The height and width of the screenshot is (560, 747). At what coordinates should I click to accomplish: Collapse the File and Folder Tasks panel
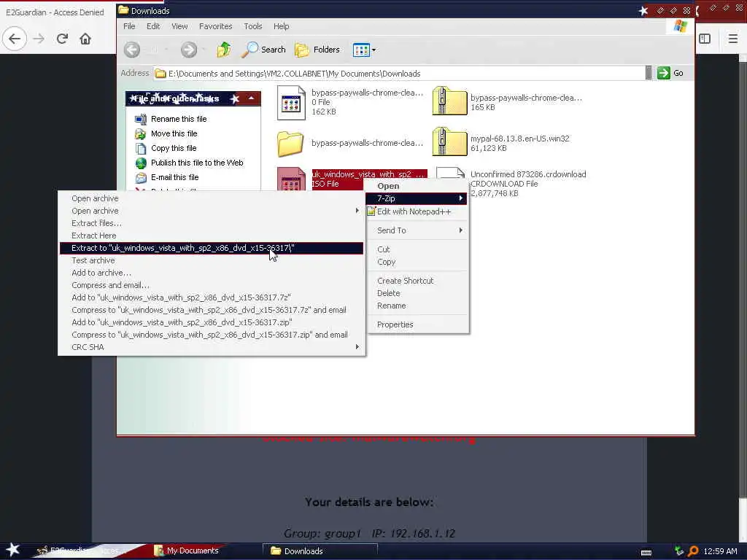[x=251, y=98]
